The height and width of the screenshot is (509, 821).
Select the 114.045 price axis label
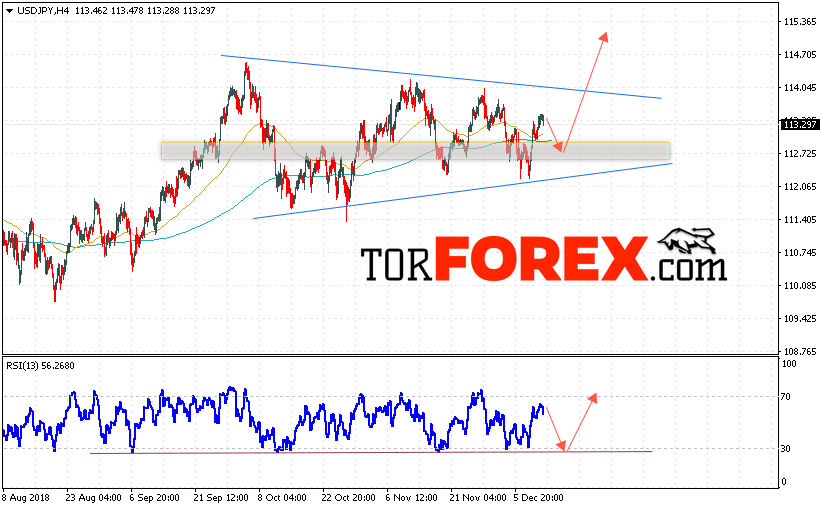pyautogui.click(x=800, y=87)
